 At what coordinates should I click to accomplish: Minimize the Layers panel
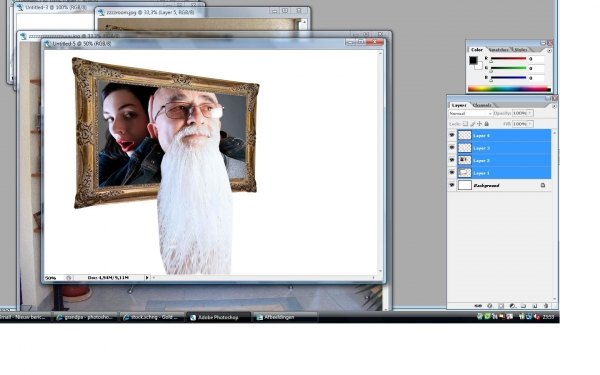coord(548,98)
